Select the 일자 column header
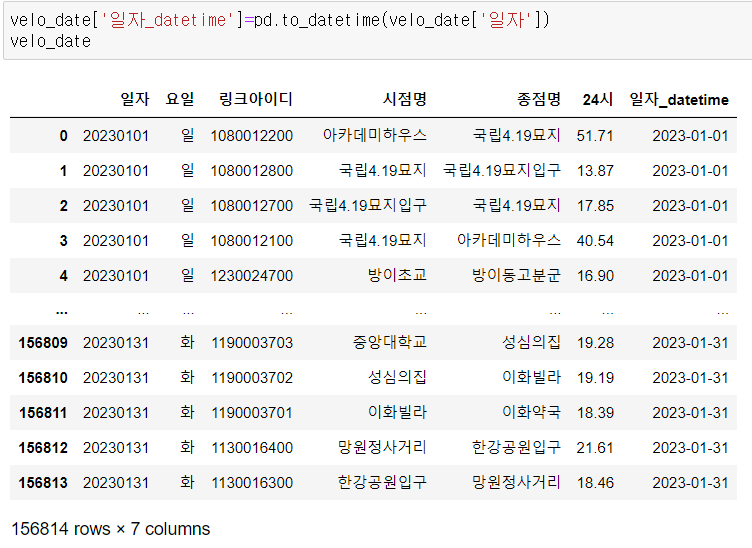752x548 pixels. point(135,99)
